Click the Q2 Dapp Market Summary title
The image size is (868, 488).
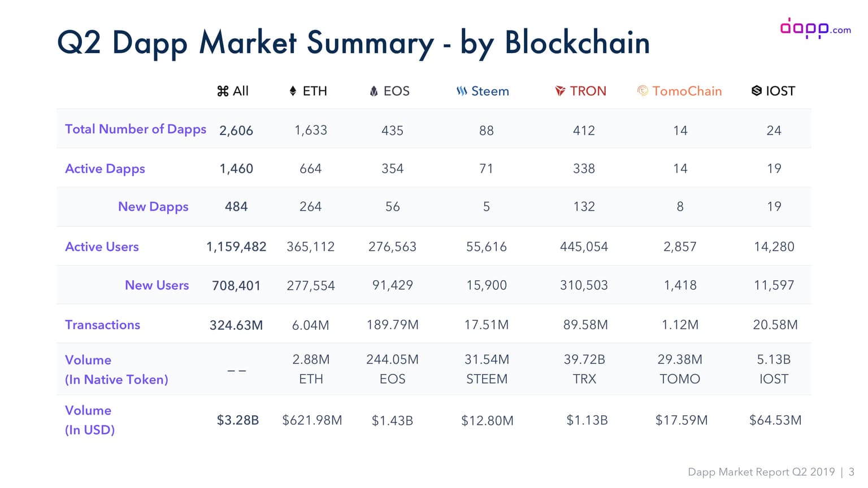353,43
